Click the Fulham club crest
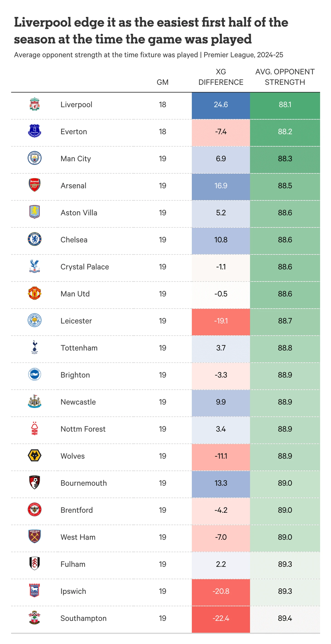The width and height of the screenshot is (331, 644). pos(34,564)
